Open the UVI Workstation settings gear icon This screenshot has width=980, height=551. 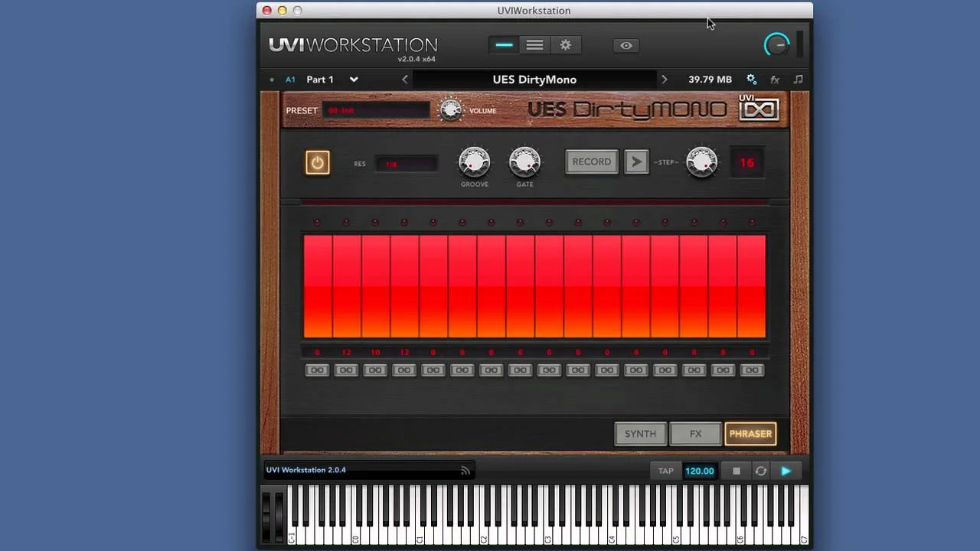click(565, 45)
